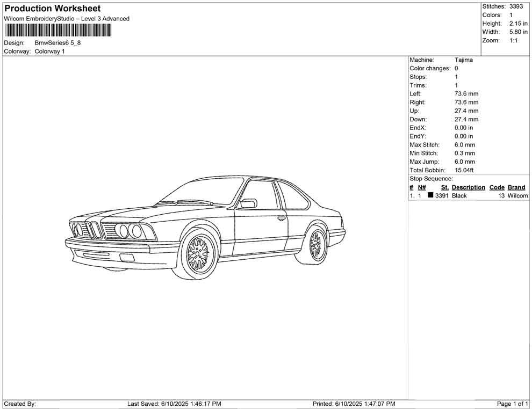Screen dimensions: 532x409
Task: Click the Machine value Tajima
Action: coord(463,60)
